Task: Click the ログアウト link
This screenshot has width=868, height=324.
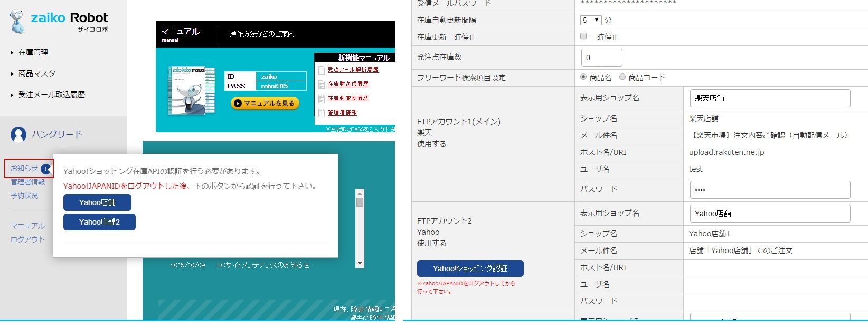Action: 27,239
